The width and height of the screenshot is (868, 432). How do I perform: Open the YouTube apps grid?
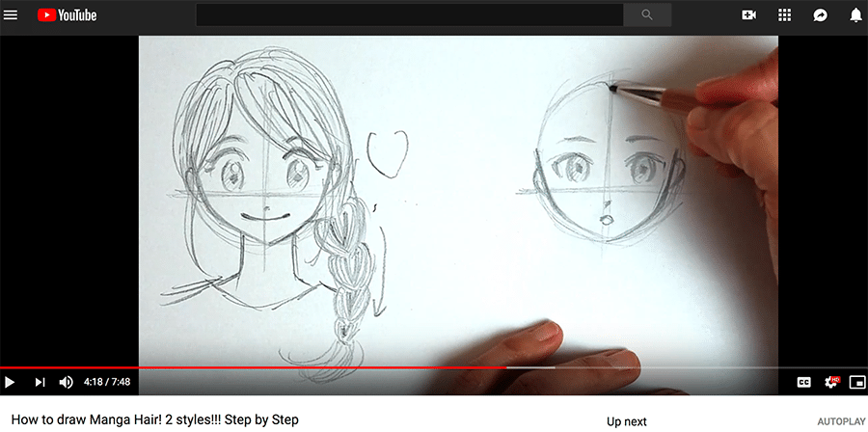(x=784, y=15)
